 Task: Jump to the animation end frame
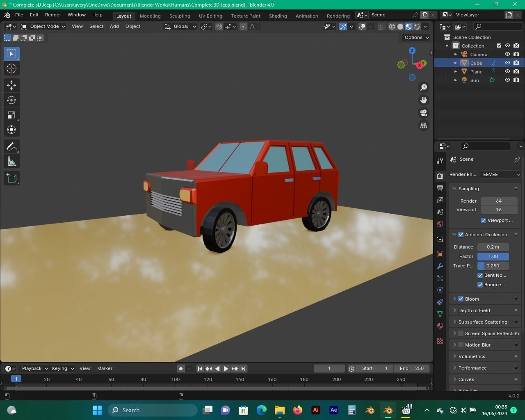pos(243,368)
